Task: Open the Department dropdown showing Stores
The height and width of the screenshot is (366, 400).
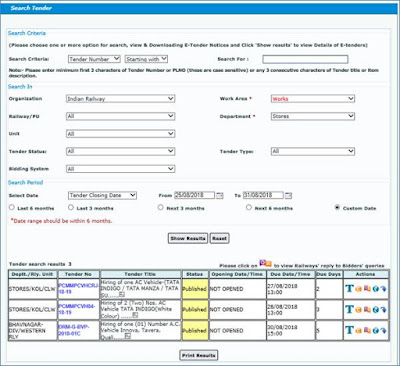Action: pos(313,116)
